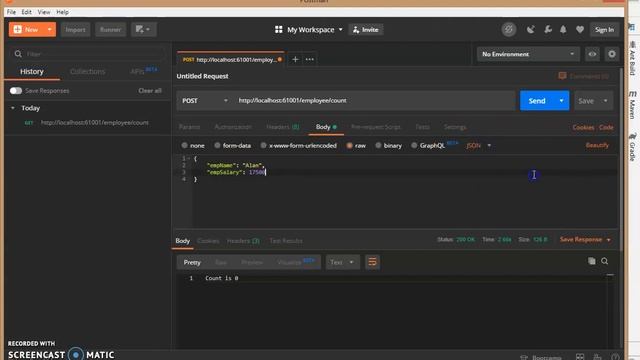Open the POST method dropdown
Viewport: 640px width, 360px height.
point(204,100)
